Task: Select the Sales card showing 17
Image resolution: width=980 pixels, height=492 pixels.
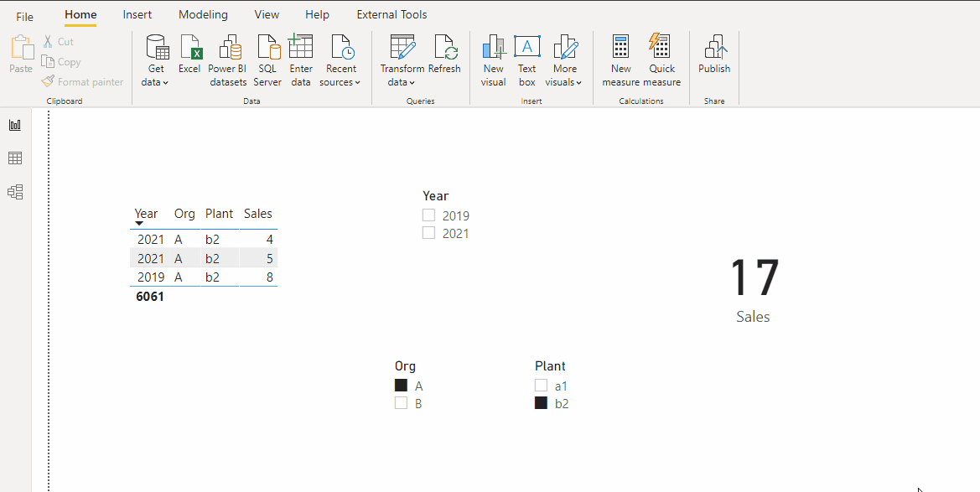Action: click(754, 289)
